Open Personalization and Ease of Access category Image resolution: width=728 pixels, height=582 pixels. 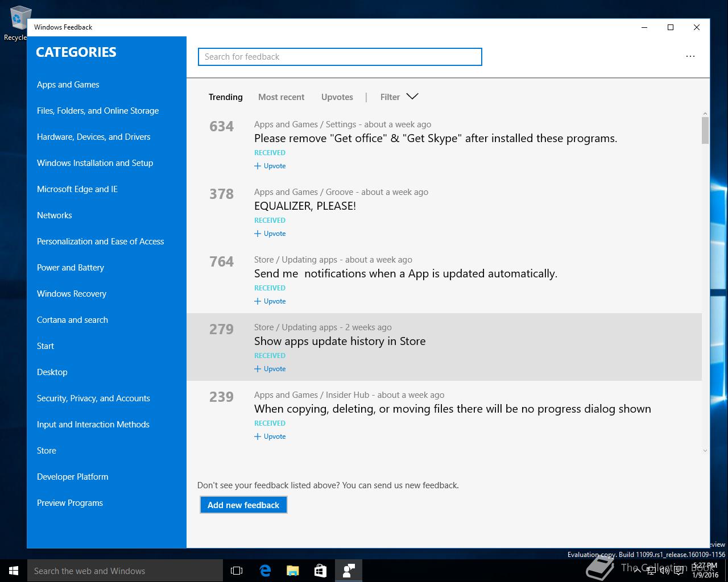pyautogui.click(x=100, y=242)
